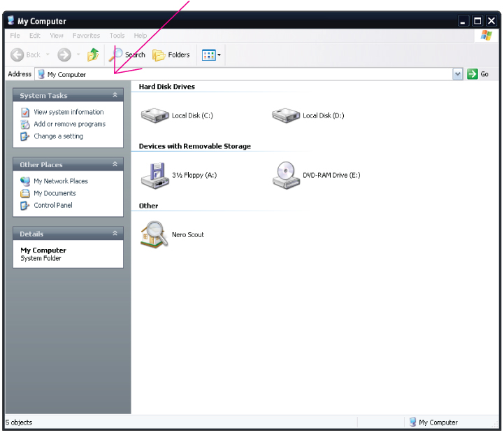
Task: Go up one folder level icon
Action: (93, 55)
